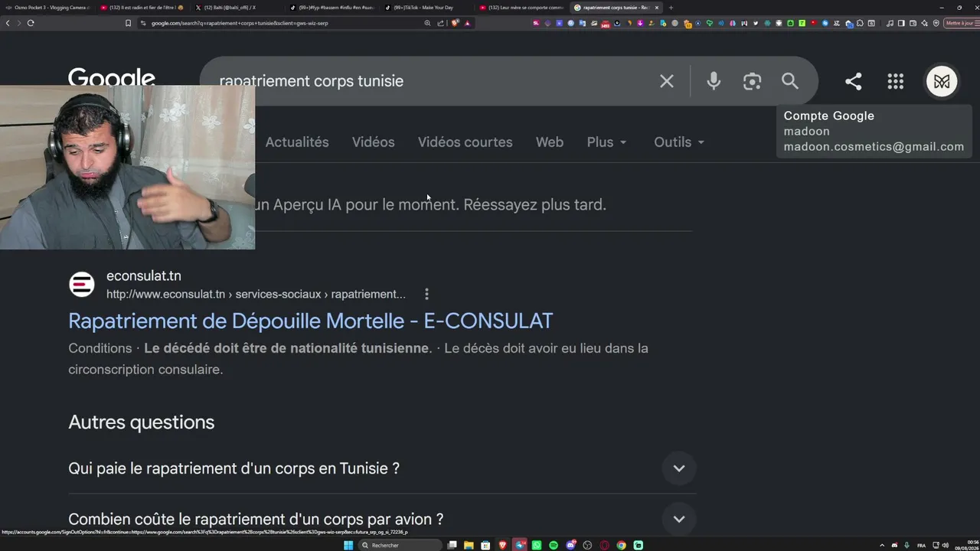Reload the current page
Screen dimensions: 980x551
pos(31,23)
